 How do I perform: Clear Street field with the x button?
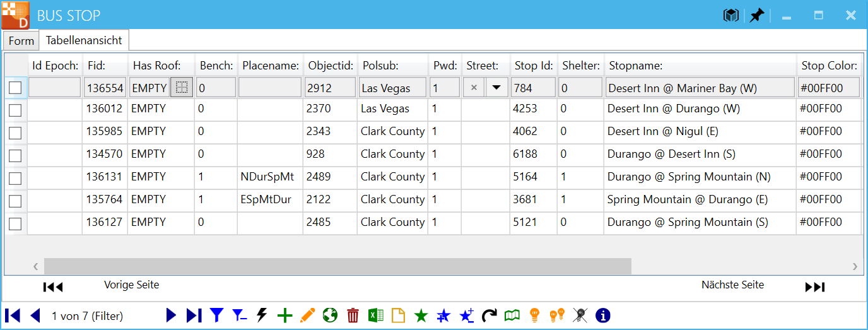474,88
